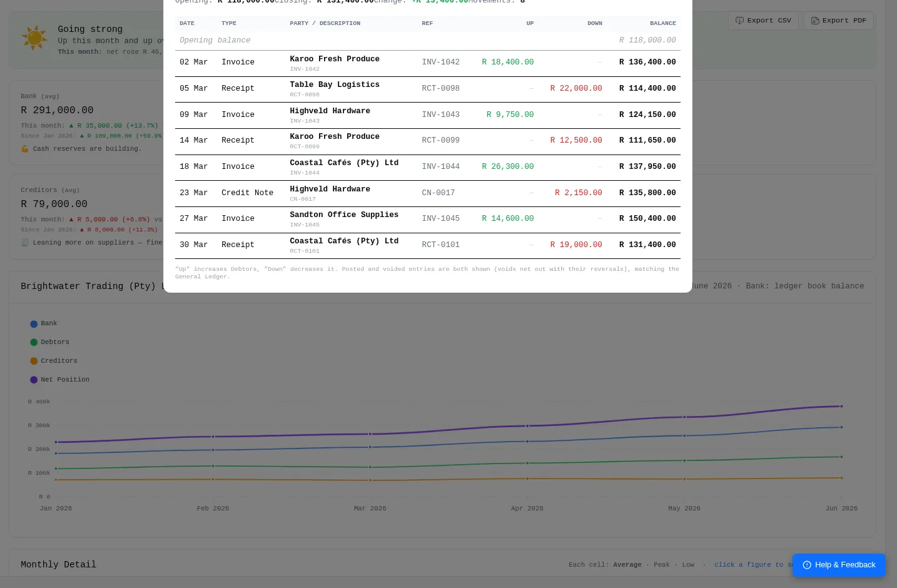The height and width of the screenshot is (588, 897).
Task: Click Coastal Cafés receipt on 30 Mar row
Action: 344,241
